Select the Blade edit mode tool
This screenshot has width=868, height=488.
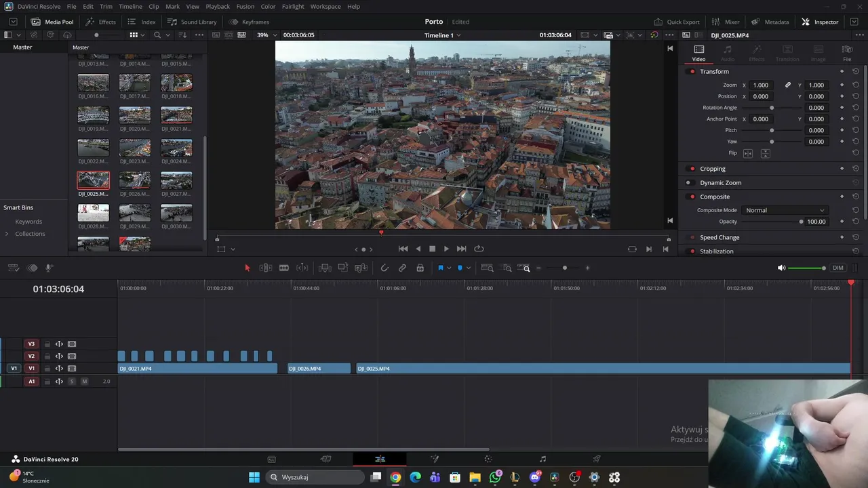284,268
